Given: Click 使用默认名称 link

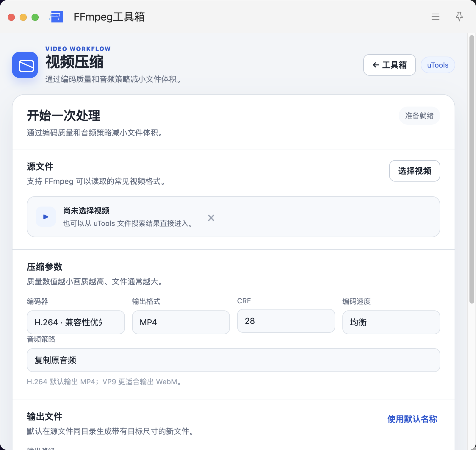Looking at the screenshot, I should pyautogui.click(x=412, y=419).
